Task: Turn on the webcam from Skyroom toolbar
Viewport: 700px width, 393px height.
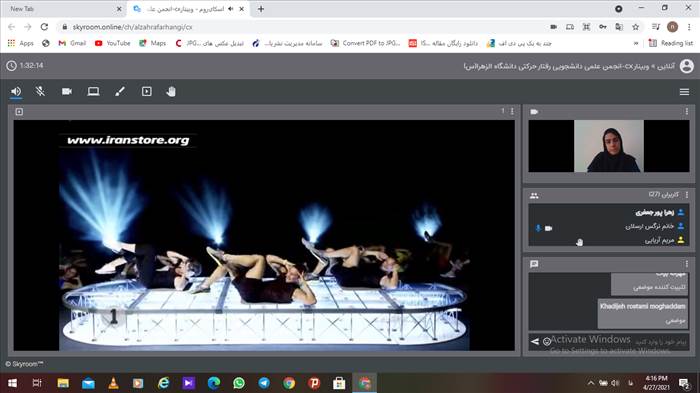Action: click(67, 92)
